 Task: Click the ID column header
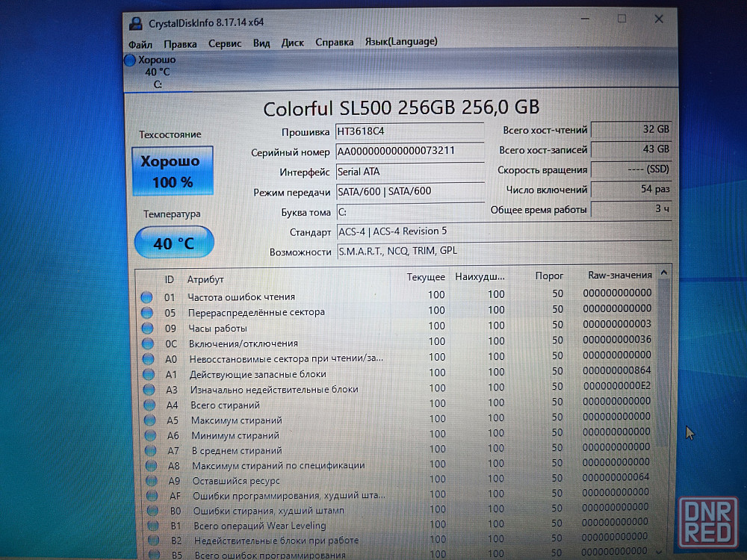169,279
